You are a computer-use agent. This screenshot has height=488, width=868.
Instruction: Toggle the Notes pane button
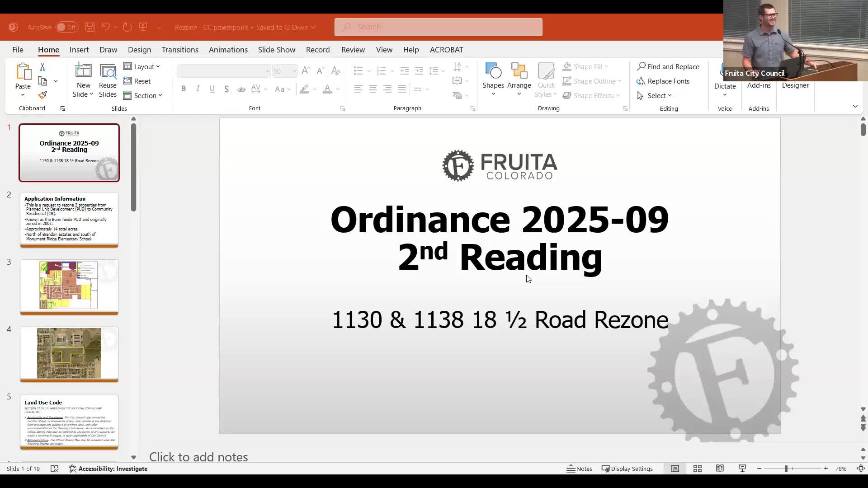click(579, 469)
